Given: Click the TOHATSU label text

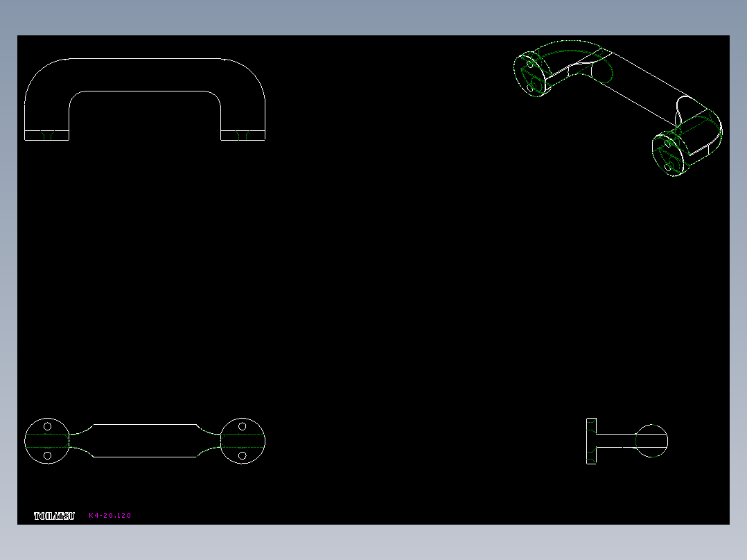Looking at the screenshot, I should tap(54, 516).
